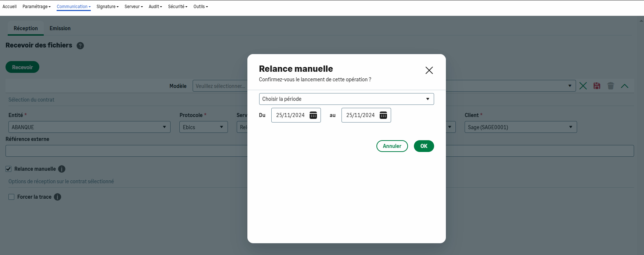Open calendar picker for the Du start date
This screenshot has height=255, width=644.
pos(313,115)
